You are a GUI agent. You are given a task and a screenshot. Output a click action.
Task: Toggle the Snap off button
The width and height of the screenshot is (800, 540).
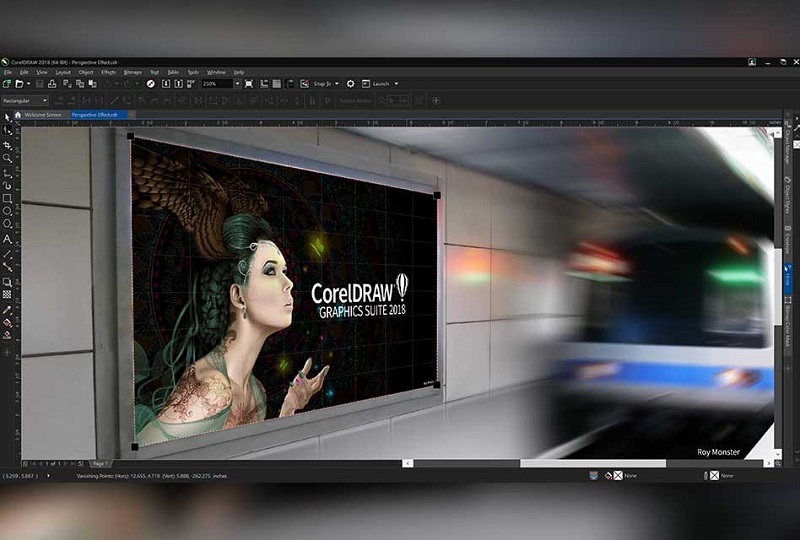click(305, 84)
